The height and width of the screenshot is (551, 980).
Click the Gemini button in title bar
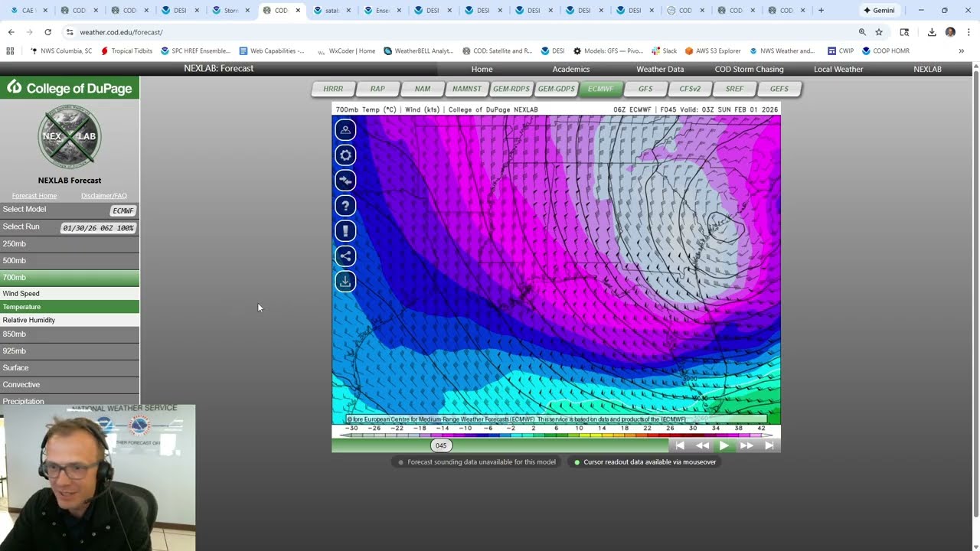tap(879, 11)
